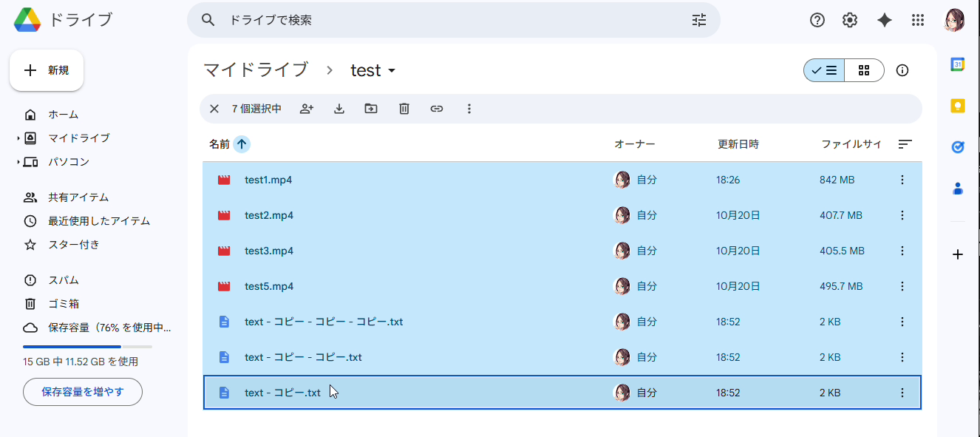980x437 pixels.
Task: Switch to list layout view
Action: tap(824, 70)
